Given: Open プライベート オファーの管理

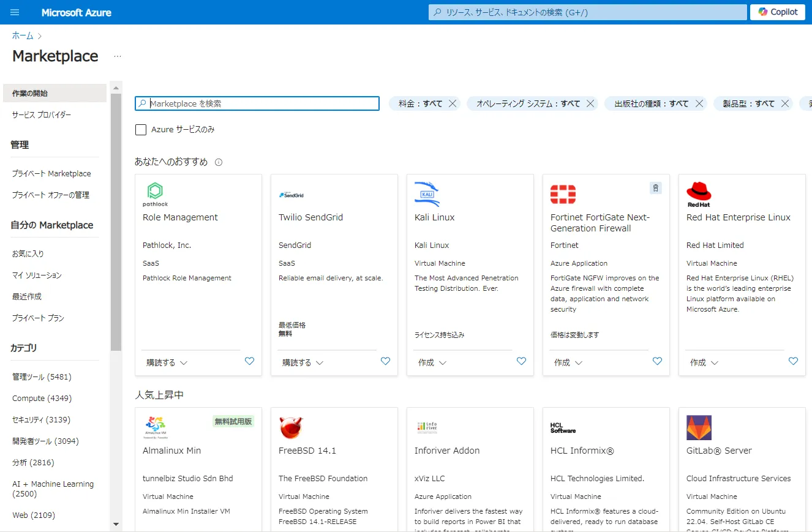Looking at the screenshot, I should pos(51,195).
